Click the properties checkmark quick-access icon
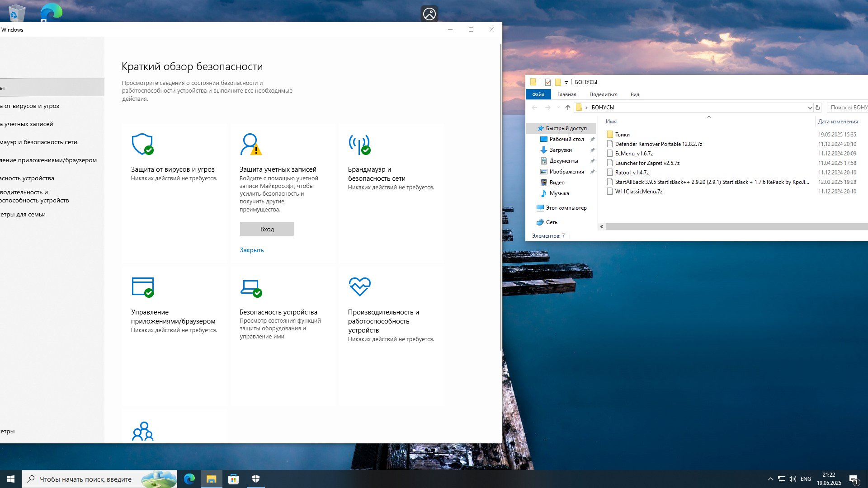The image size is (868, 488). pos(548,82)
